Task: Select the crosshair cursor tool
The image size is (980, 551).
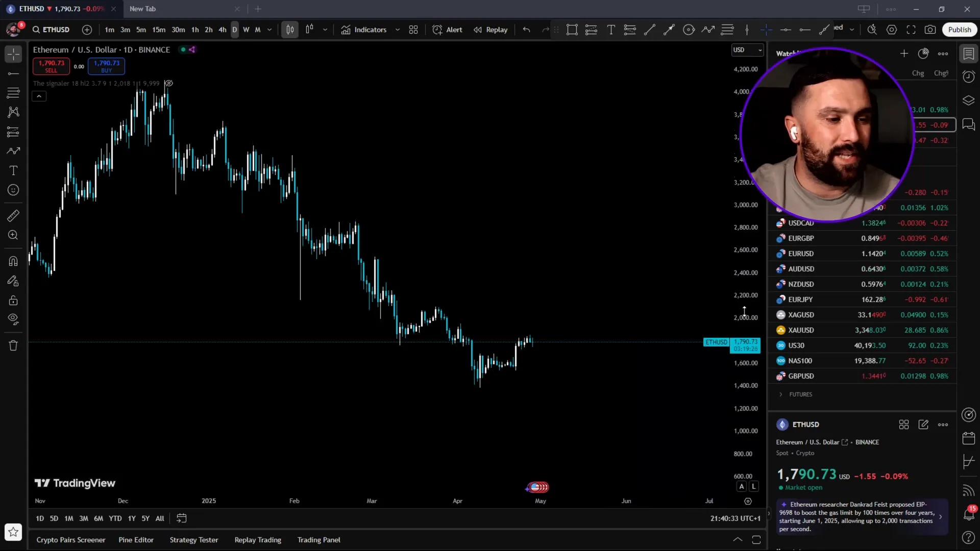Action: 13,54
